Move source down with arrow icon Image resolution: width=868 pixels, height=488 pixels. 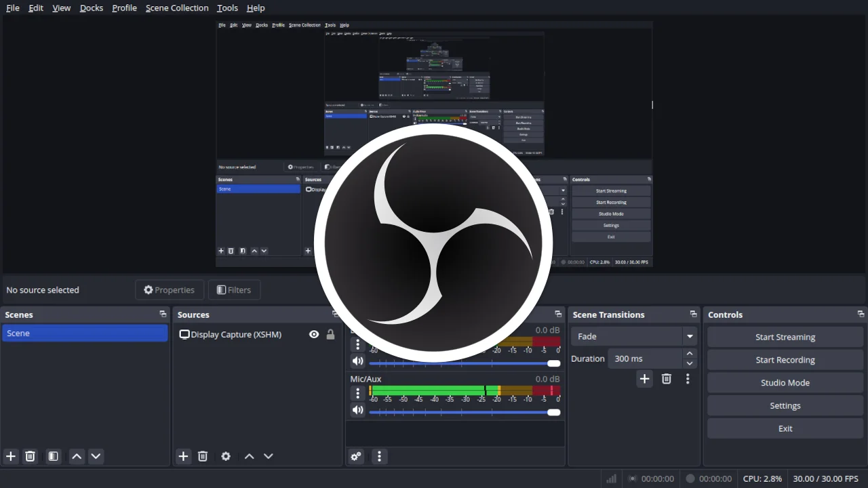[269, 456]
